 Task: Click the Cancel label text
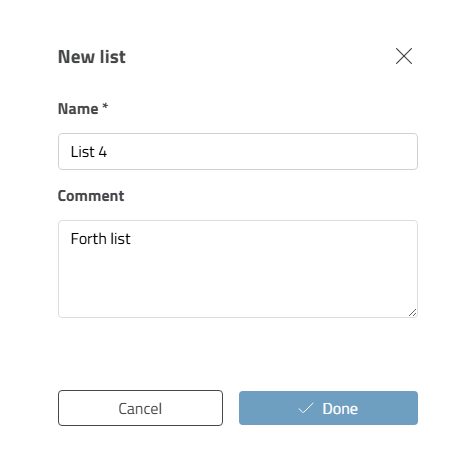[x=140, y=409]
